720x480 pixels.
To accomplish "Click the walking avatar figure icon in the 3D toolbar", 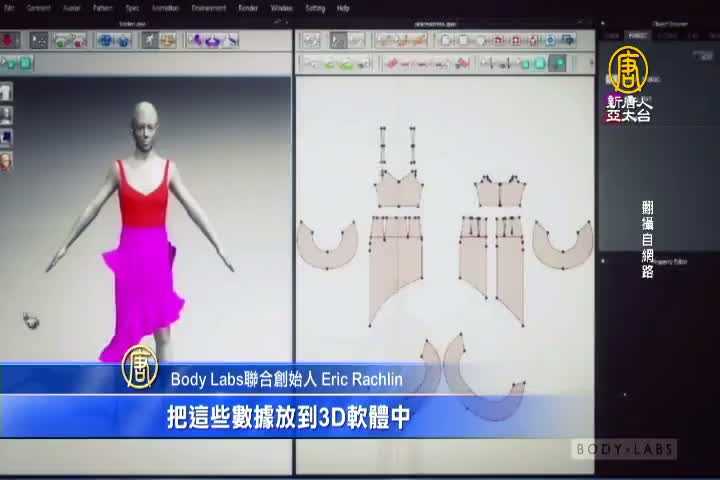I will (x=150, y=41).
